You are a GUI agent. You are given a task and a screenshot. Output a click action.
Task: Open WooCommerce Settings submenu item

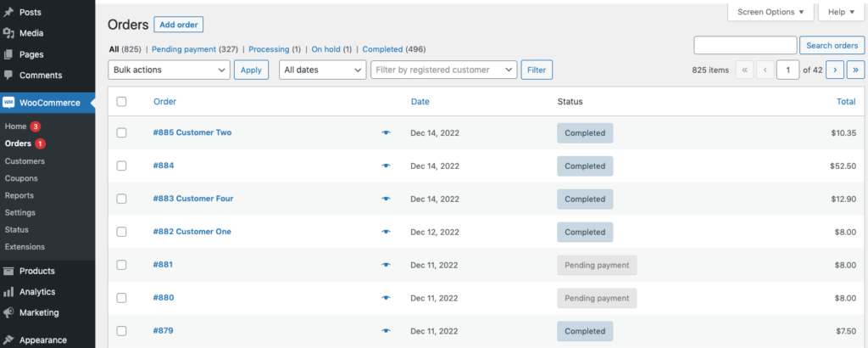coord(20,213)
